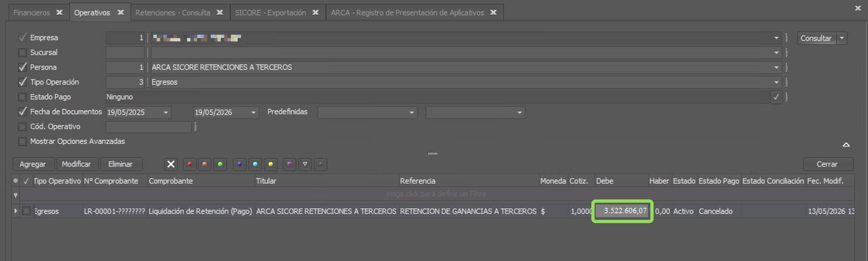868x261 pixels.
Task: Click the dotted grip beside Empresa dropdown
Action: click(x=786, y=38)
